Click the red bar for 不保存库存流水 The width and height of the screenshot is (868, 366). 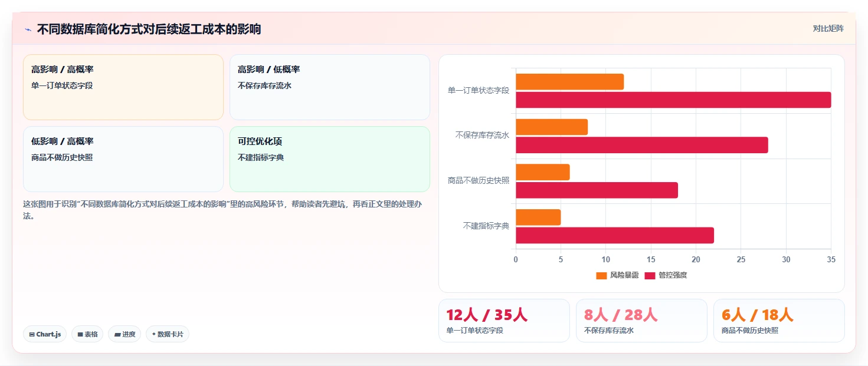(x=642, y=145)
